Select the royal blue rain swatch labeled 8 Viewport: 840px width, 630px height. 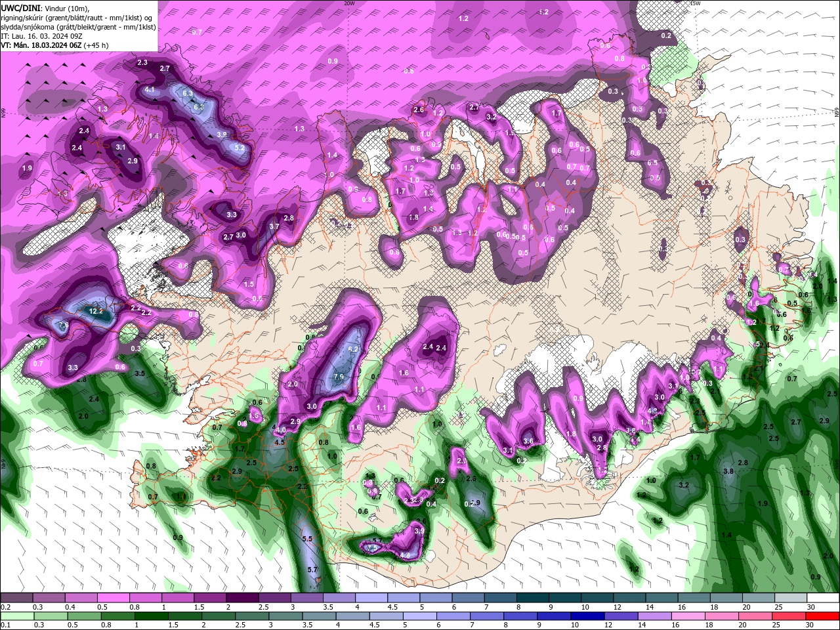522,616
